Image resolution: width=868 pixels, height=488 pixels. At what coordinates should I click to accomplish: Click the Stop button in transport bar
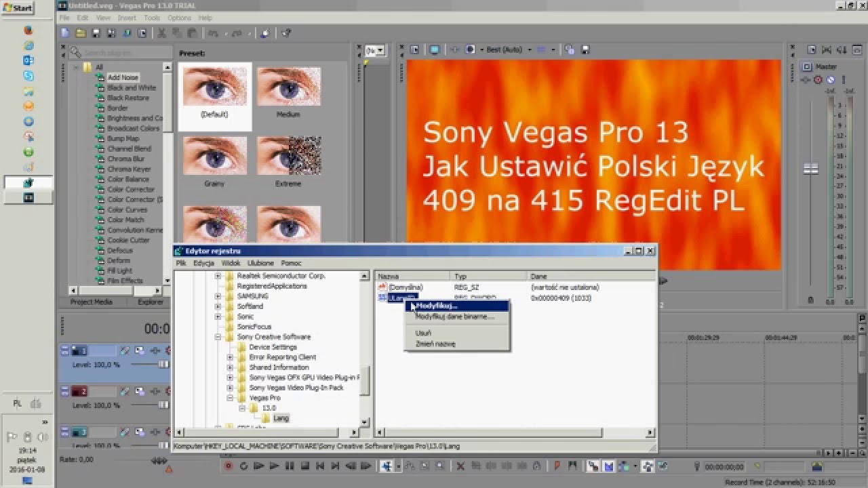(x=305, y=466)
